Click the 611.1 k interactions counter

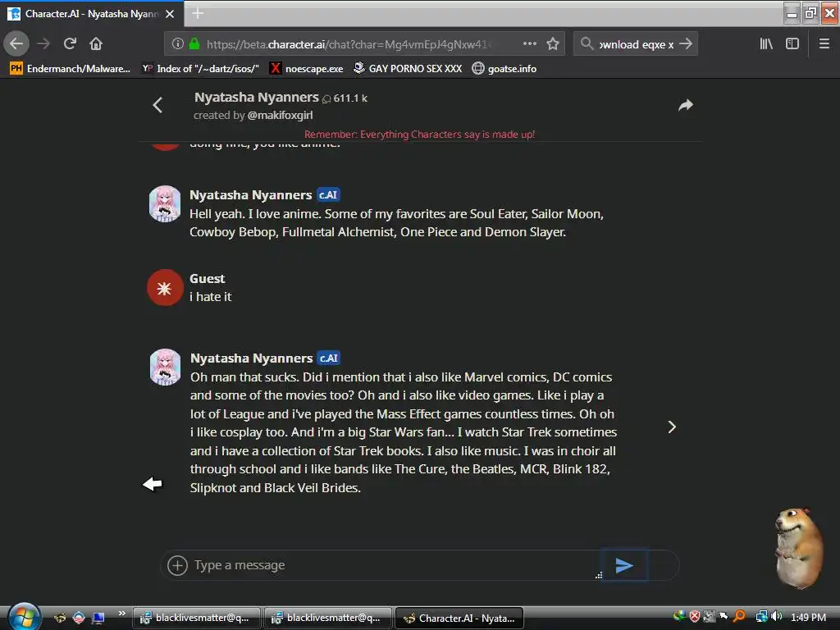[x=345, y=98]
